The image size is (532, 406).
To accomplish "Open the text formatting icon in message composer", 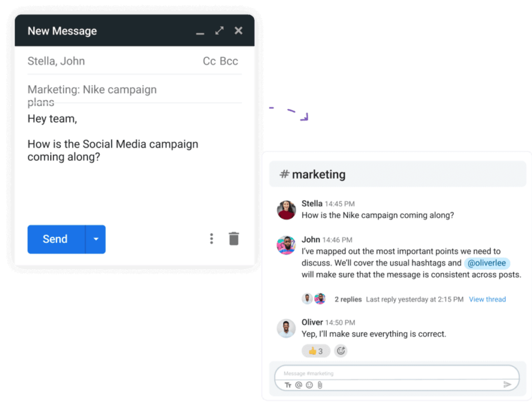I will [288, 385].
